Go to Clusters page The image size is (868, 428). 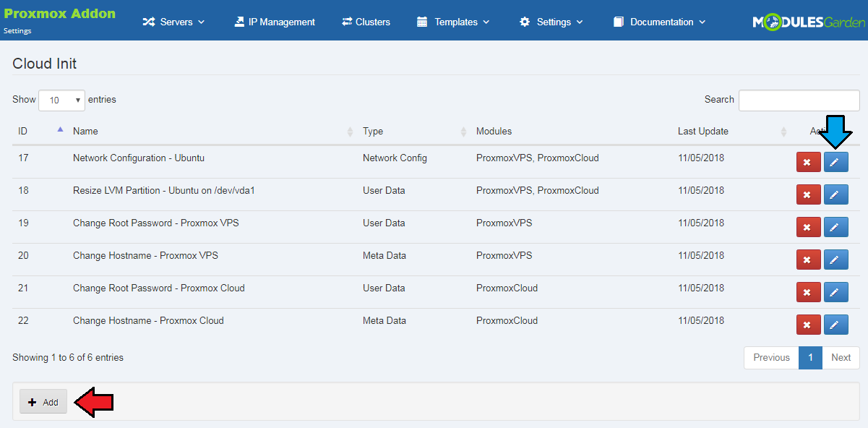pos(366,22)
